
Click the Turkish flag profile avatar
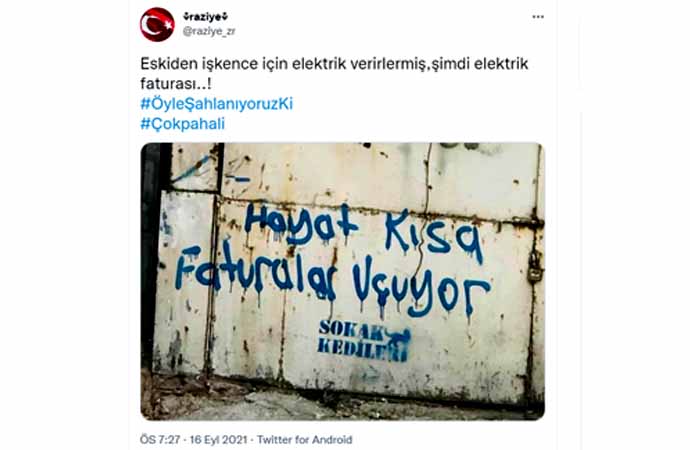(157, 25)
